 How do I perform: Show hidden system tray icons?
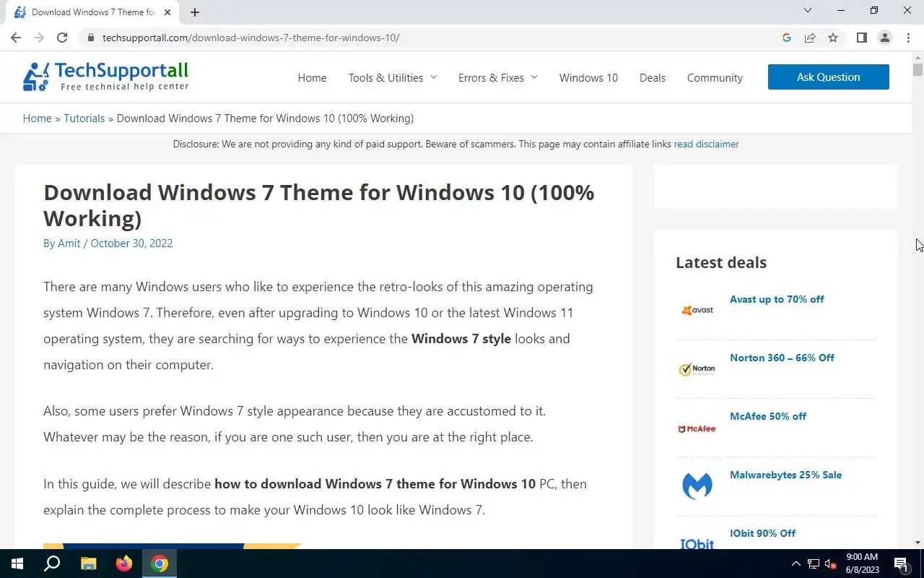tap(796, 564)
